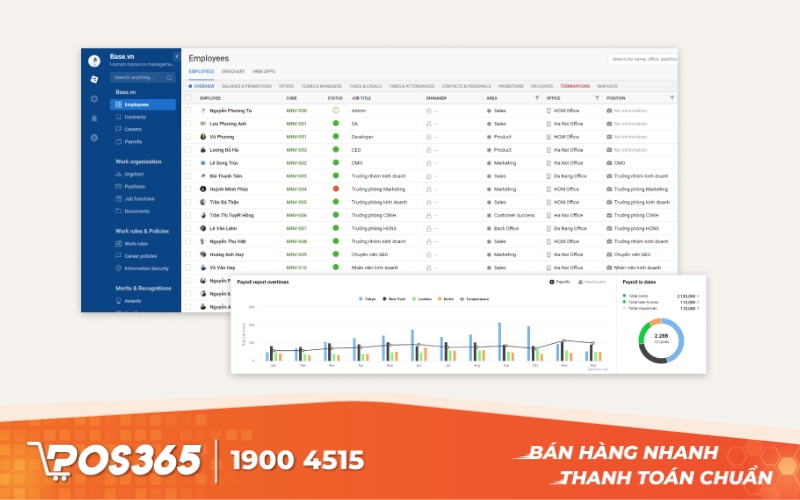Switch to the ORGCHART tab
Image resolution: width=800 pixels, height=500 pixels.
pos(233,71)
